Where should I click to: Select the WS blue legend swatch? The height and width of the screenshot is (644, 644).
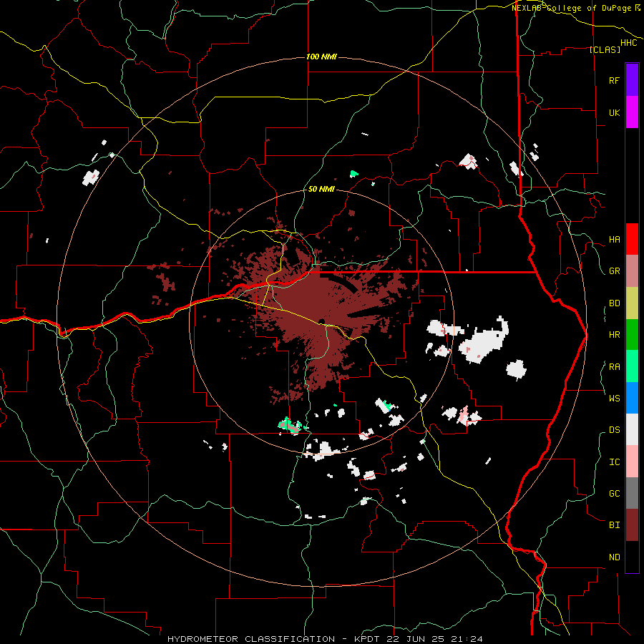pos(632,398)
